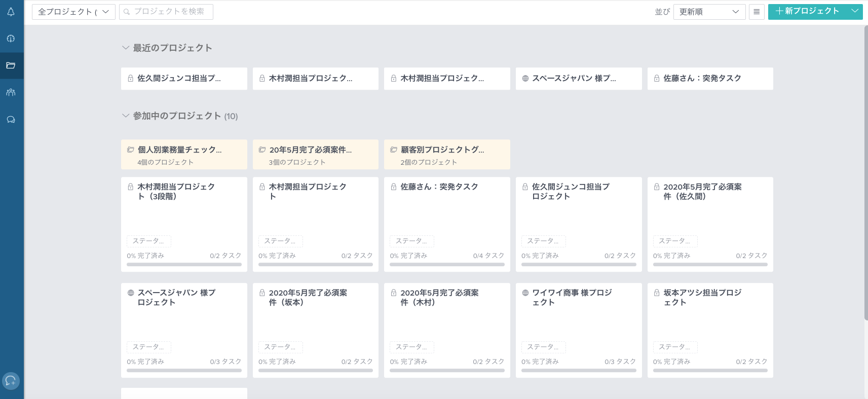Click the lock icon on 2020年5月完了必須案件（坂本） card
The height and width of the screenshot is (399, 868).
coord(262,293)
